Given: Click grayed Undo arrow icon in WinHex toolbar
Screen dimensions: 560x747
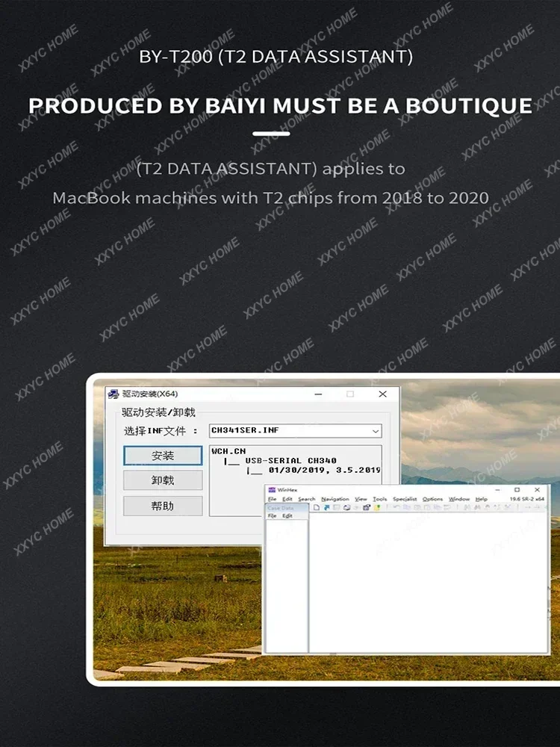Looking at the screenshot, I should pos(396,507).
